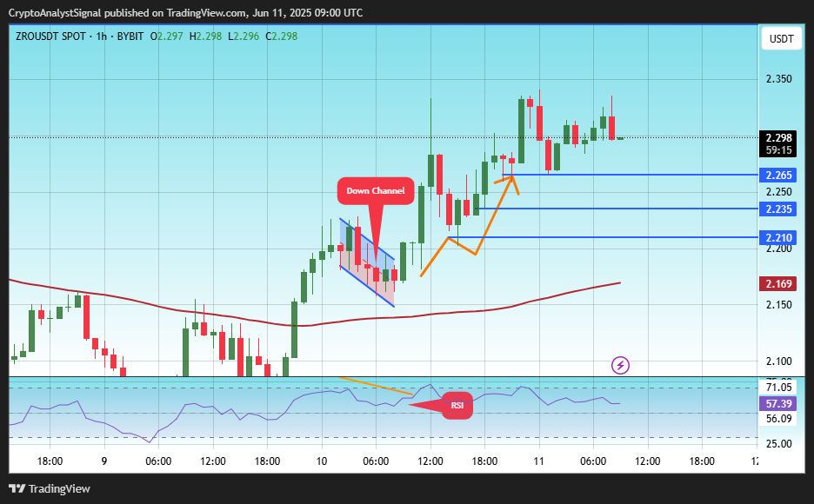Image resolution: width=814 pixels, height=504 pixels.
Task: Click the low value L2.296
Action: tap(244, 36)
